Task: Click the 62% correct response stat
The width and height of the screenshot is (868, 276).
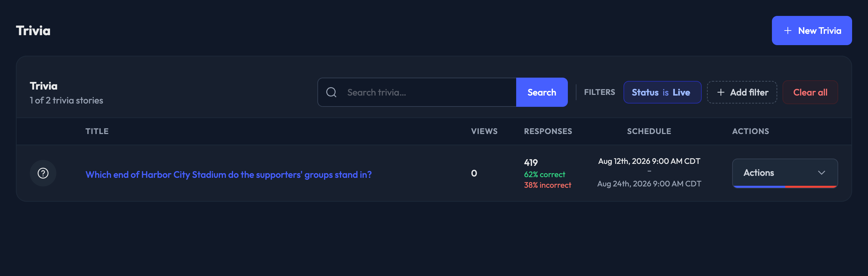Action: 545,174
